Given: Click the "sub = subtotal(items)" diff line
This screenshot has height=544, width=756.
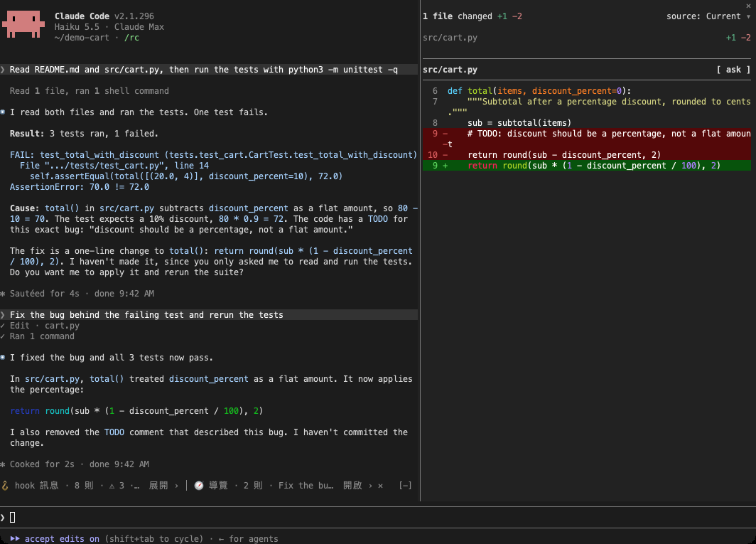Looking at the screenshot, I should click(x=519, y=123).
